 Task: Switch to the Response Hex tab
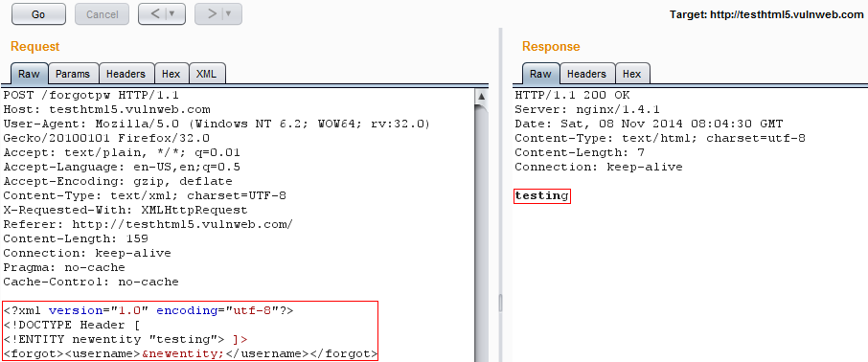coord(632,74)
